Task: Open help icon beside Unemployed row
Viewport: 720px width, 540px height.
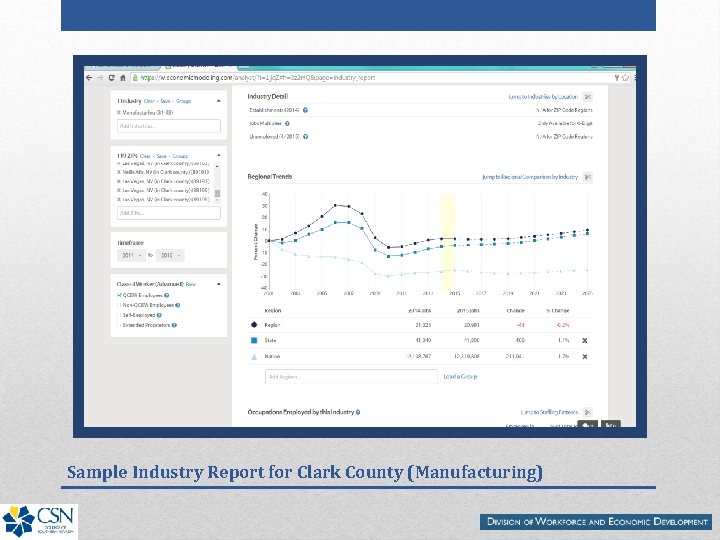Action: tap(305, 136)
